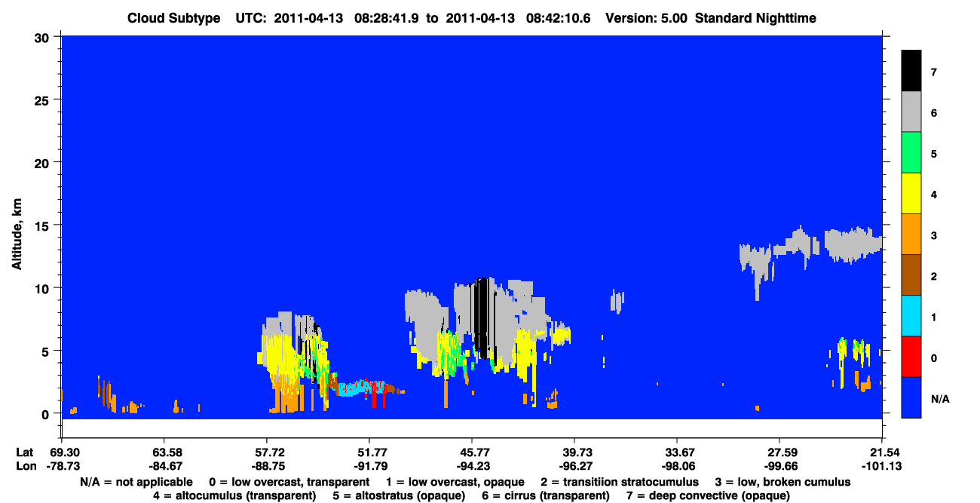Click the 'Version: 5.00' text in title
980x503 pixels.
pyautogui.click(x=646, y=17)
